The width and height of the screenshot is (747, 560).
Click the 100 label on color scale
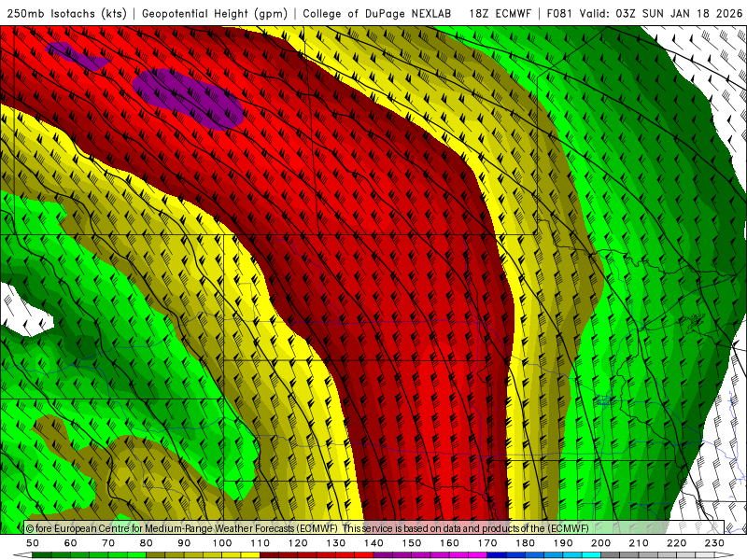pyautogui.click(x=222, y=543)
